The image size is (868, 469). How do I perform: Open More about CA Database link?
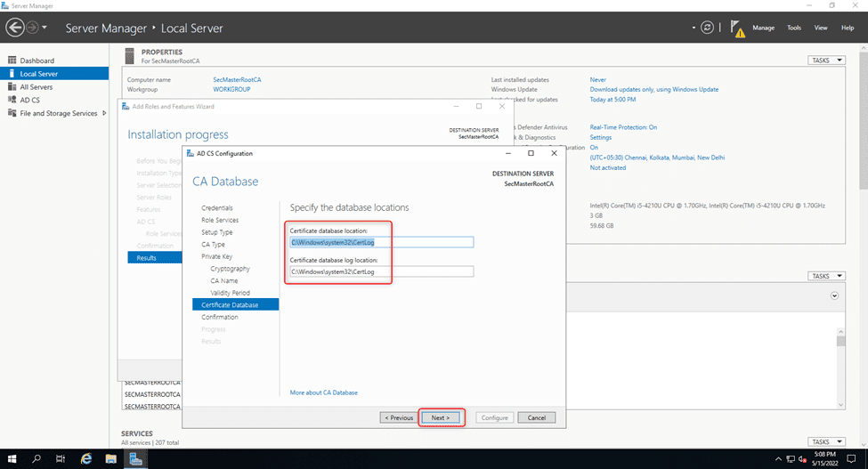click(x=324, y=392)
